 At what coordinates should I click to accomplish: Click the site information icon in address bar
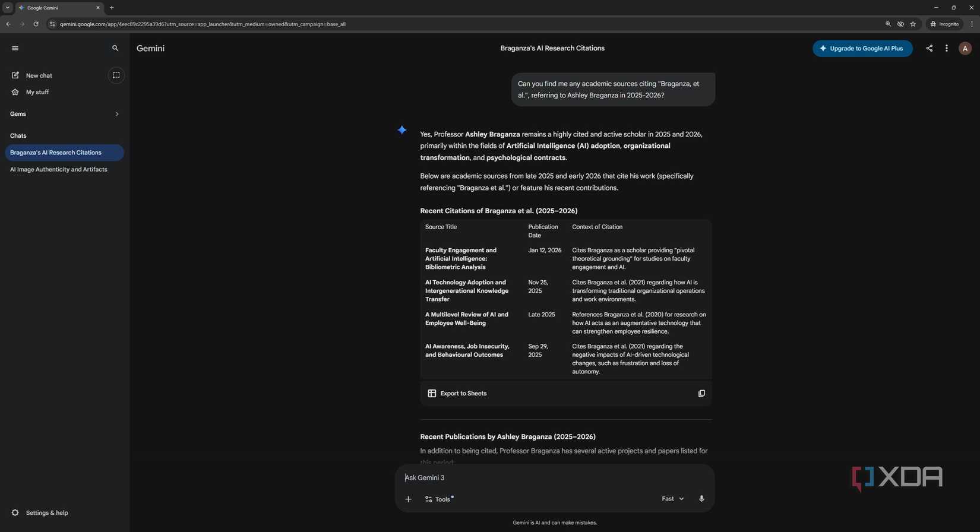52,24
